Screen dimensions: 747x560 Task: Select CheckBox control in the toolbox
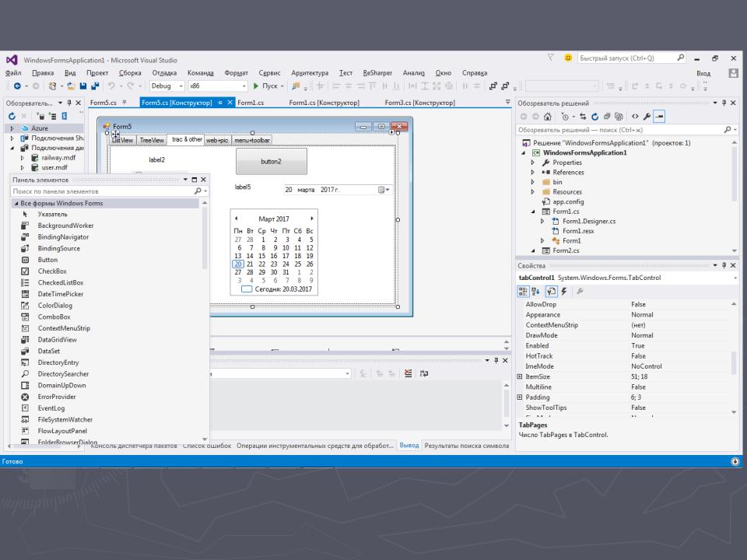coord(52,271)
